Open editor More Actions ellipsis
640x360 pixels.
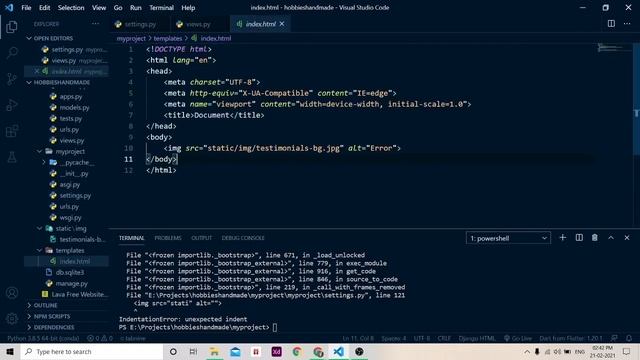click(627, 24)
